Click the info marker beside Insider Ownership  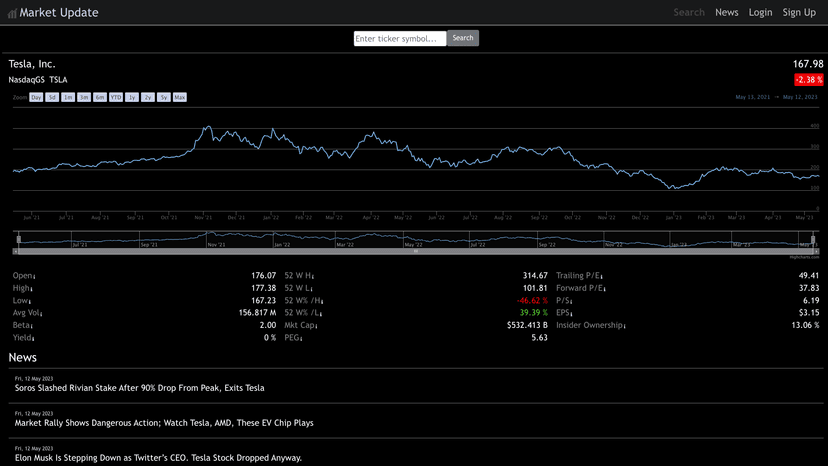(x=623, y=326)
